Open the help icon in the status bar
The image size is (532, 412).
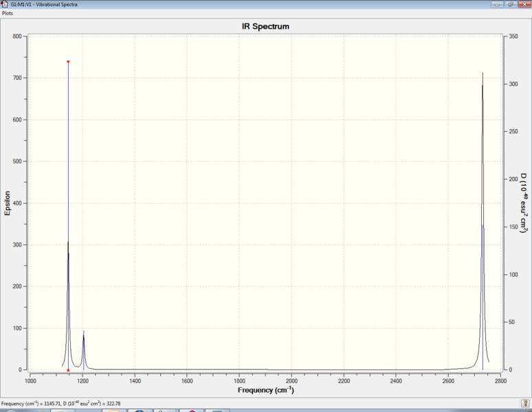(x=525, y=403)
